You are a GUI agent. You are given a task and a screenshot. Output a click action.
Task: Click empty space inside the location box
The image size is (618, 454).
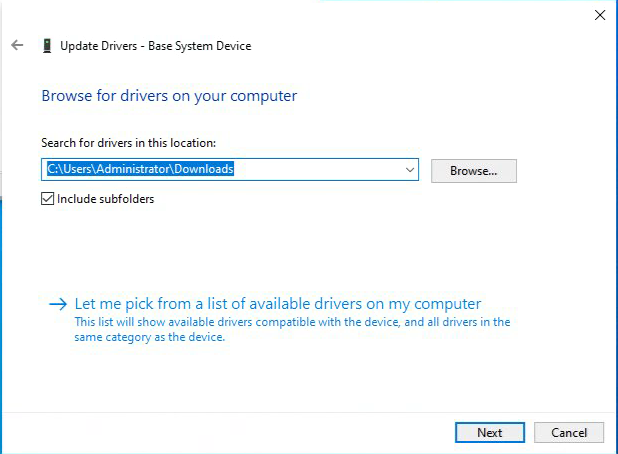coord(320,170)
